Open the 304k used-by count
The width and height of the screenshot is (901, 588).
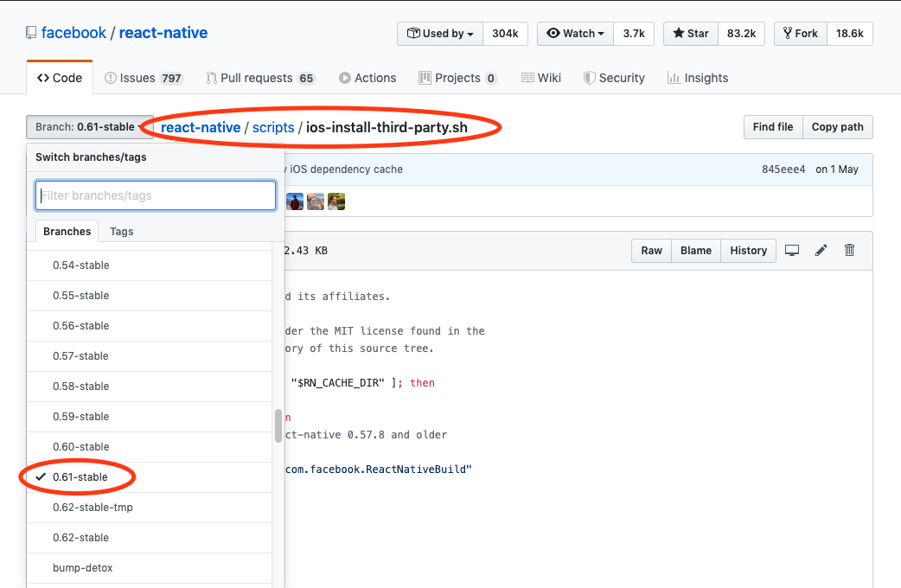505,34
